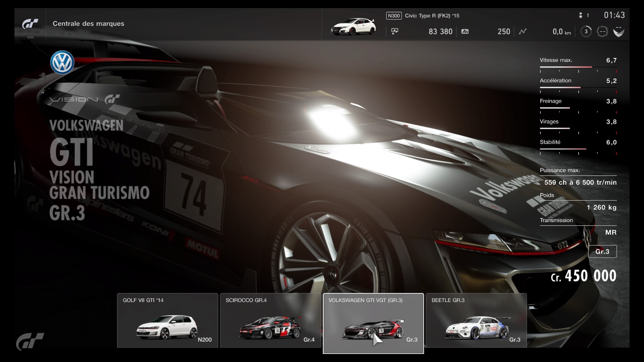The image size is (644, 362).
Task: Click the trophy pin counter icon
Action: [581, 15]
